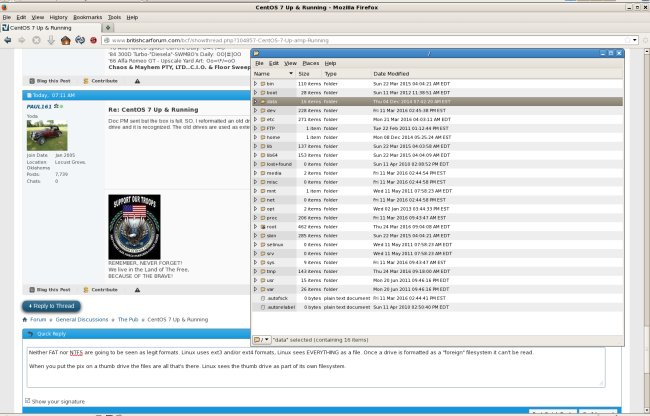The height and width of the screenshot is (416, 650).
Task: Toggle the Show your signature checkbox
Action: click(x=27, y=401)
